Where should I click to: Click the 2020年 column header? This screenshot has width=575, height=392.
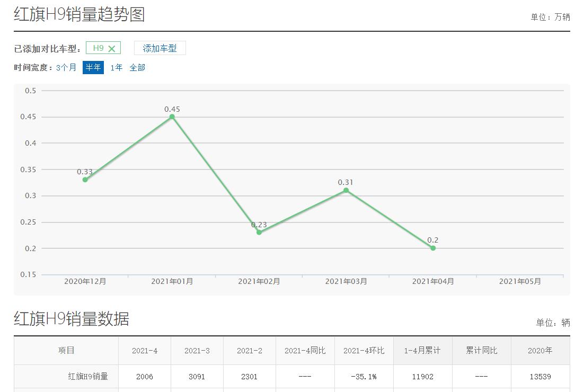coord(540,351)
